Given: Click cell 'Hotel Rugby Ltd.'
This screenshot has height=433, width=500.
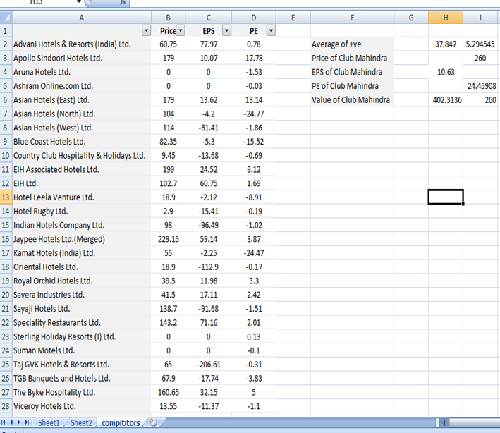Looking at the screenshot, I should (82, 211).
